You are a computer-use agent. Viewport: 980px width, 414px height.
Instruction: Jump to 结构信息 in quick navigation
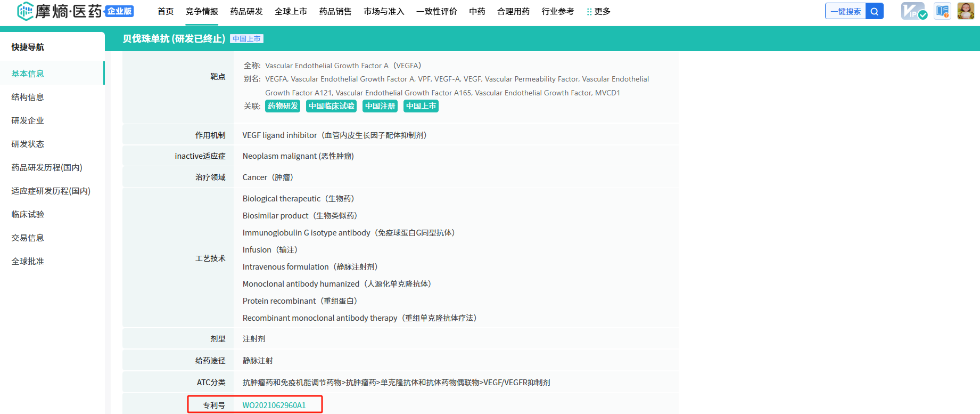pos(28,97)
